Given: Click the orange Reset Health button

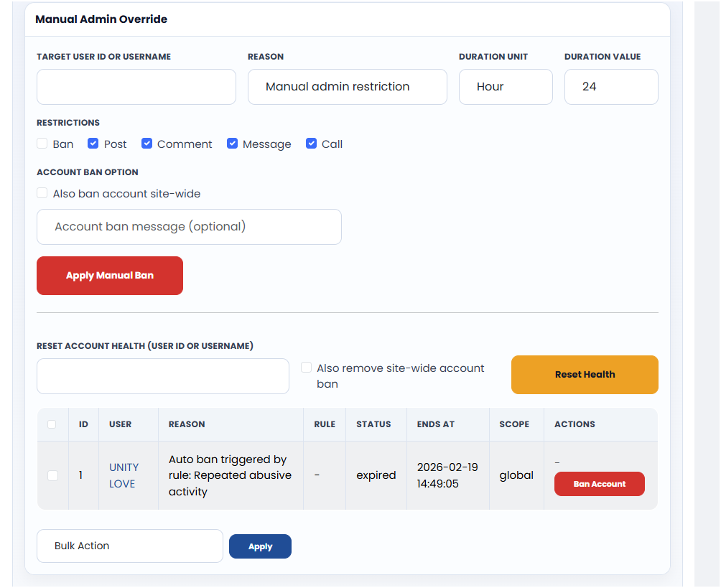Looking at the screenshot, I should pyautogui.click(x=585, y=375).
